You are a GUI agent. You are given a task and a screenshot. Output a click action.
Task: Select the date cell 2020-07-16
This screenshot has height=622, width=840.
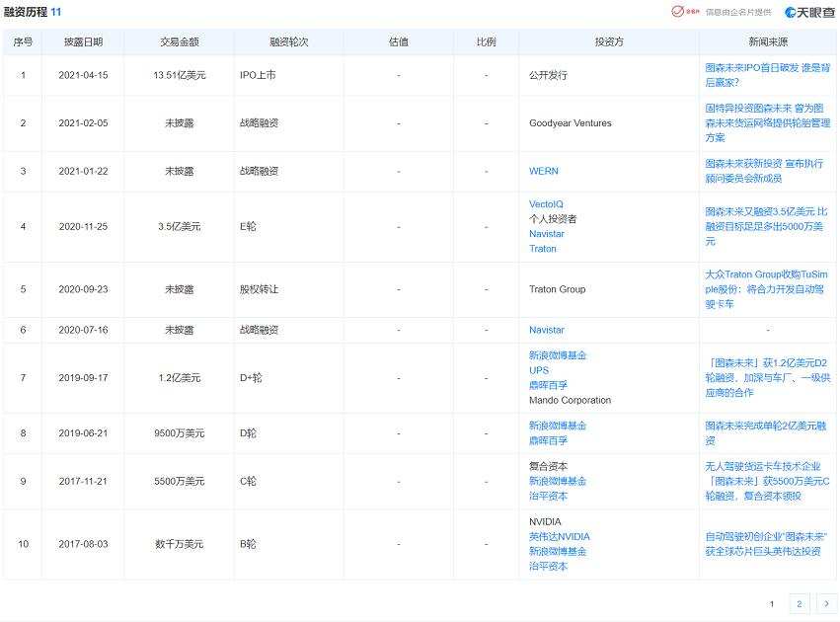(83, 330)
